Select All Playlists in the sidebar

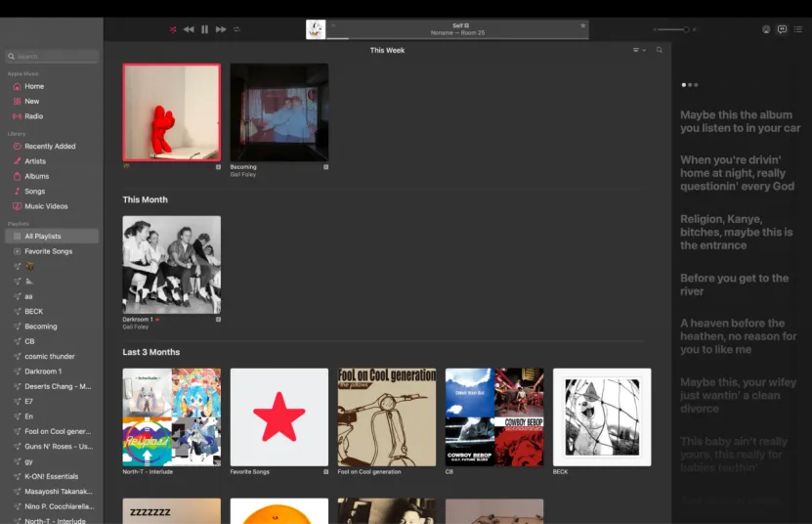52,237
